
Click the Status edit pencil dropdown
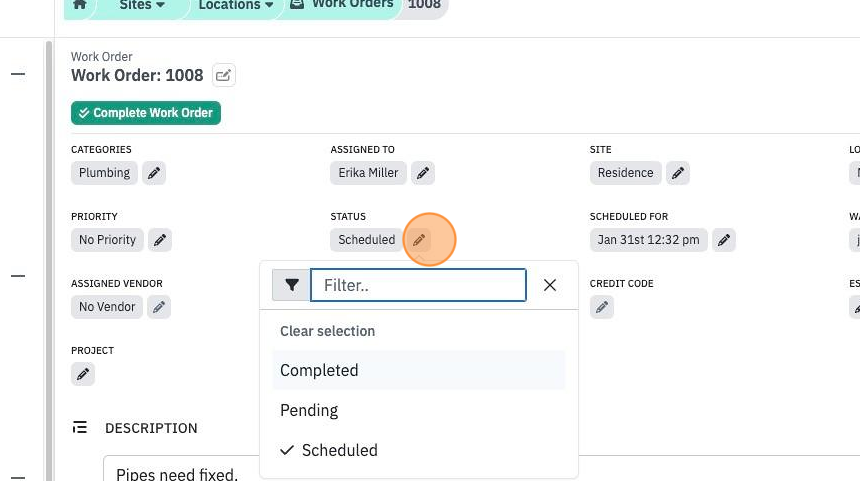(x=419, y=240)
